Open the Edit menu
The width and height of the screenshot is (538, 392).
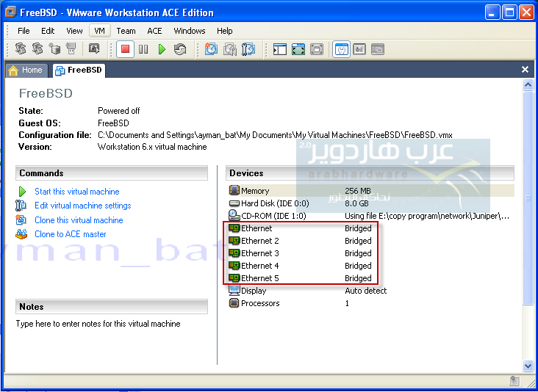[48, 31]
